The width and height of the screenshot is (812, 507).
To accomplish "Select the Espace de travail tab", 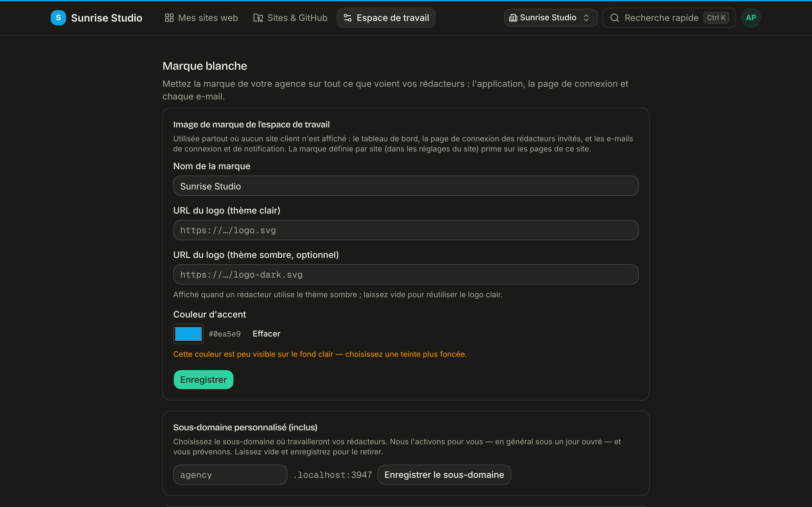I will tap(386, 18).
